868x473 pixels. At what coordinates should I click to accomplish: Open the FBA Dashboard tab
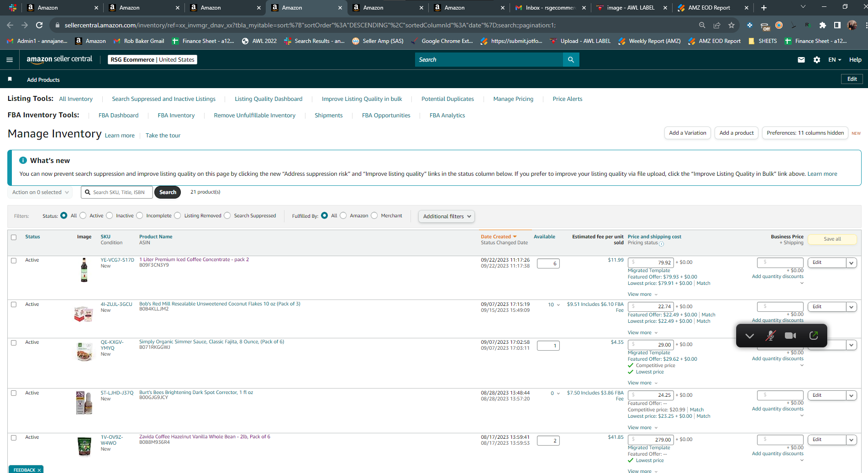pos(118,116)
